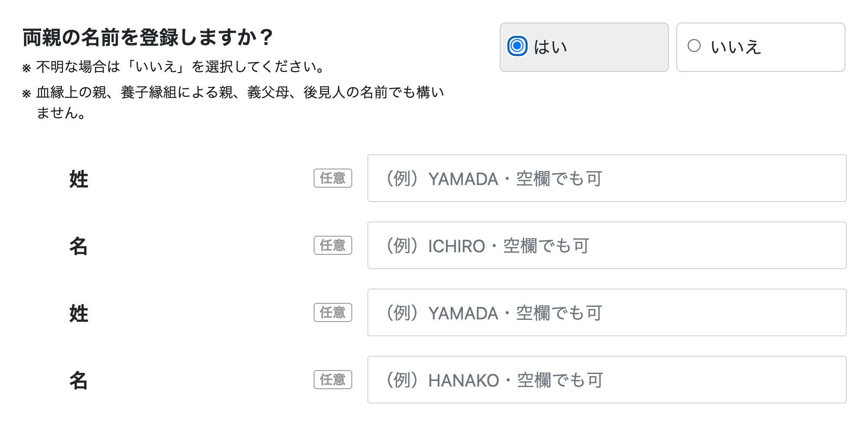The height and width of the screenshot is (426, 868).
Task: Select the はい radio button
Action: (518, 45)
